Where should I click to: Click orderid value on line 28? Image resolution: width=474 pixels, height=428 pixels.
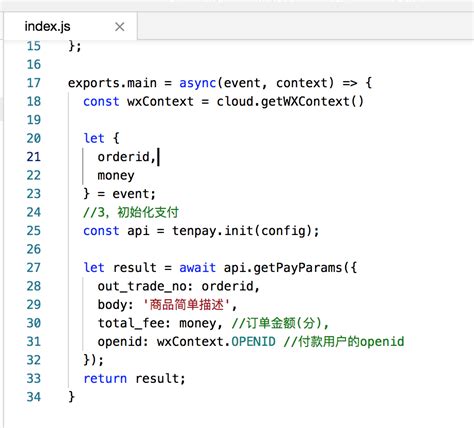[x=228, y=286]
